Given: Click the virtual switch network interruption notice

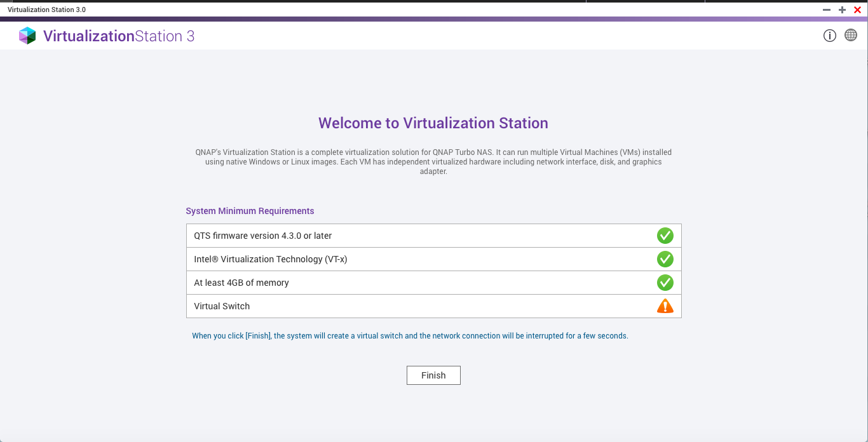Looking at the screenshot, I should pyautogui.click(x=410, y=336).
